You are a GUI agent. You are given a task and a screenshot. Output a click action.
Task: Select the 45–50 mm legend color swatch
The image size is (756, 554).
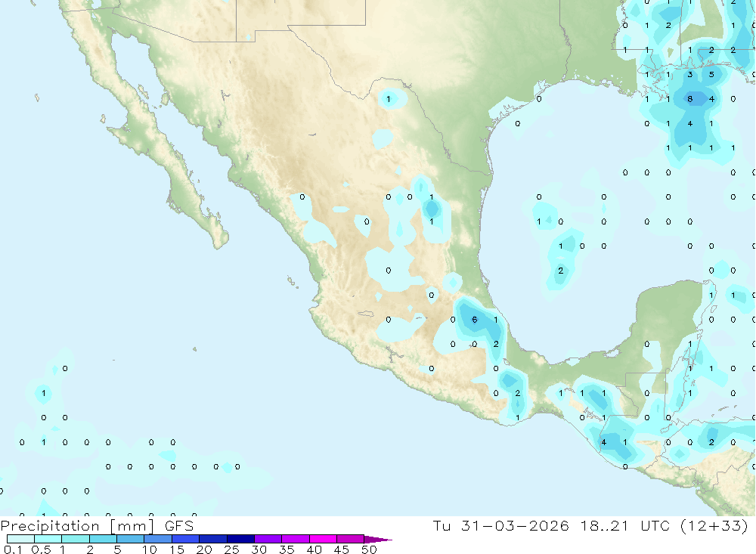tap(351, 539)
